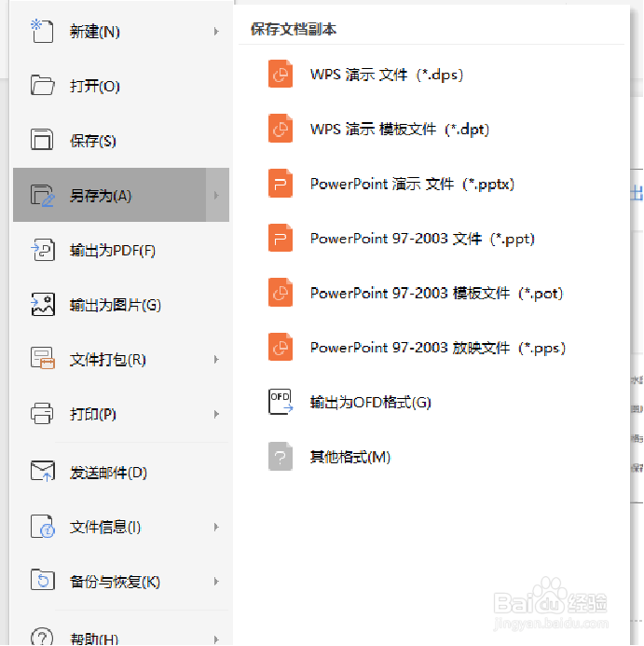Save as PowerPoint 97-2003 模板文件 (*.pot)
This screenshot has height=646, width=644.
coord(437,293)
